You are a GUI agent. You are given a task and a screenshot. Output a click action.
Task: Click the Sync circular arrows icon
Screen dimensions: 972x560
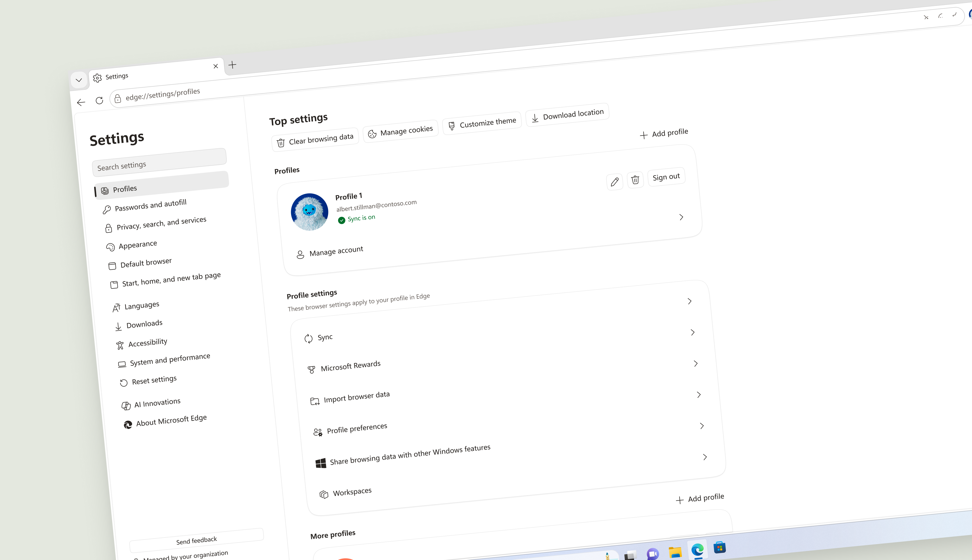click(309, 338)
